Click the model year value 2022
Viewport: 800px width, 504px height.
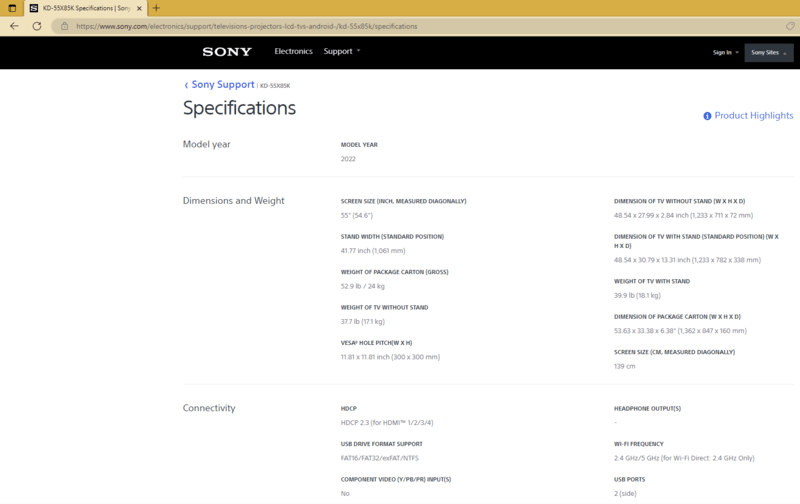tap(348, 159)
